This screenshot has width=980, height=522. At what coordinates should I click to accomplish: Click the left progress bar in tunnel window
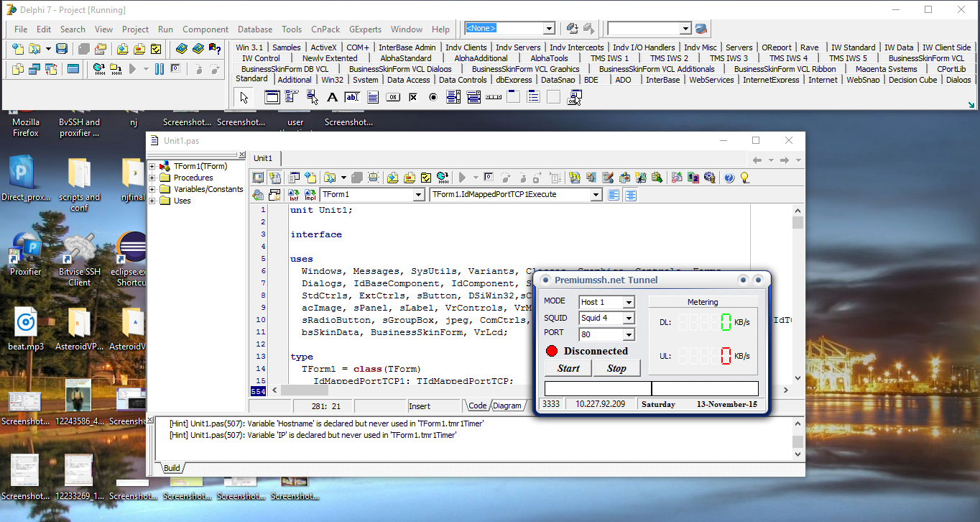pos(598,389)
